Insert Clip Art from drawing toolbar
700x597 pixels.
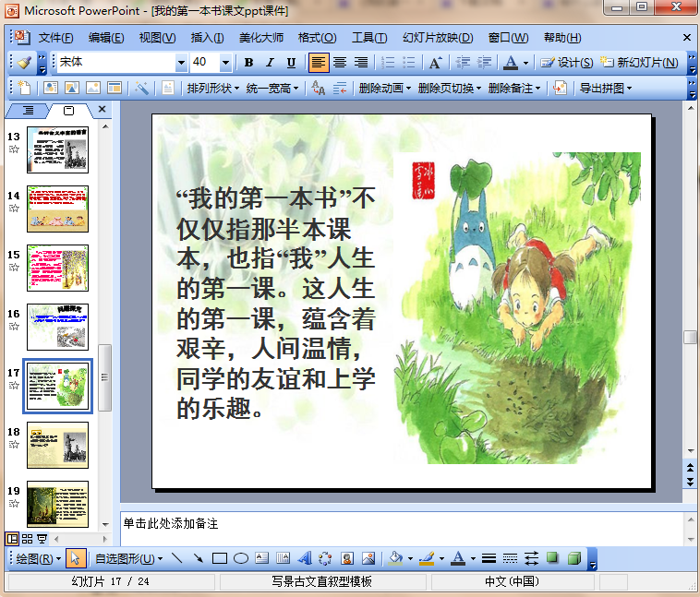coord(347,558)
